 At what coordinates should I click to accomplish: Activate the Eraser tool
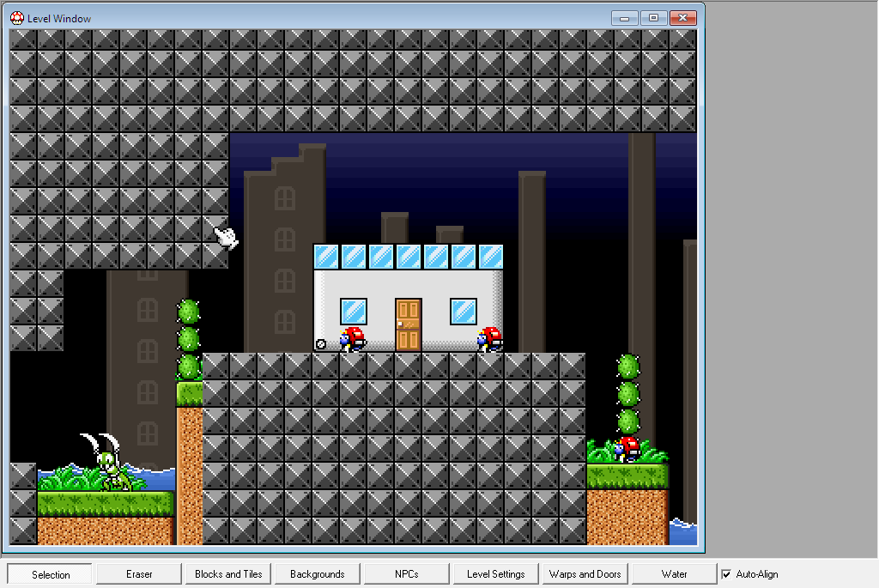pyautogui.click(x=139, y=574)
